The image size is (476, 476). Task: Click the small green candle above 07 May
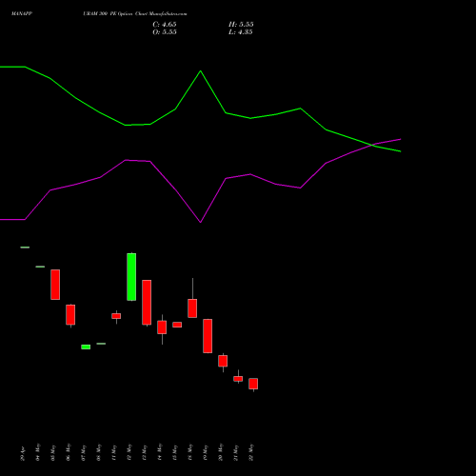point(86,347)
